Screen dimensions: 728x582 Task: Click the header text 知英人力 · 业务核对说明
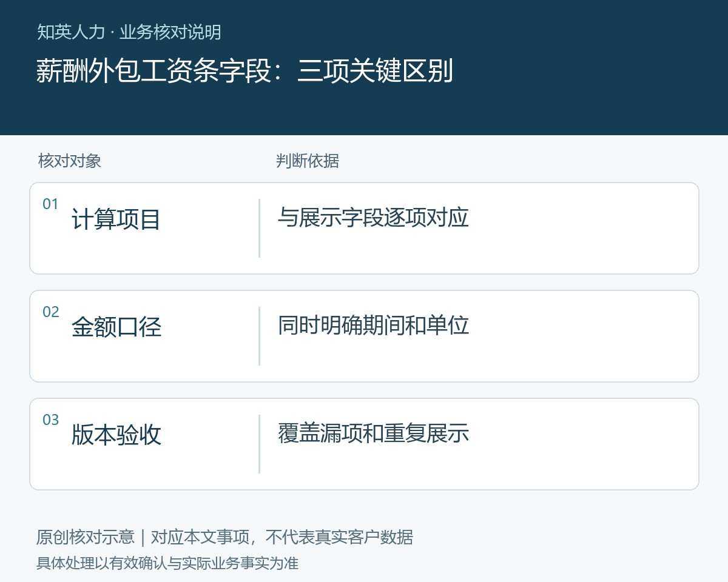(x=129, y=32)
